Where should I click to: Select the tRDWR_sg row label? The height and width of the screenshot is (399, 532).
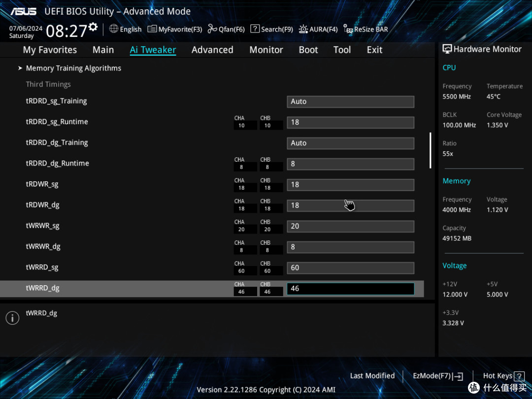tap(42, 184)
